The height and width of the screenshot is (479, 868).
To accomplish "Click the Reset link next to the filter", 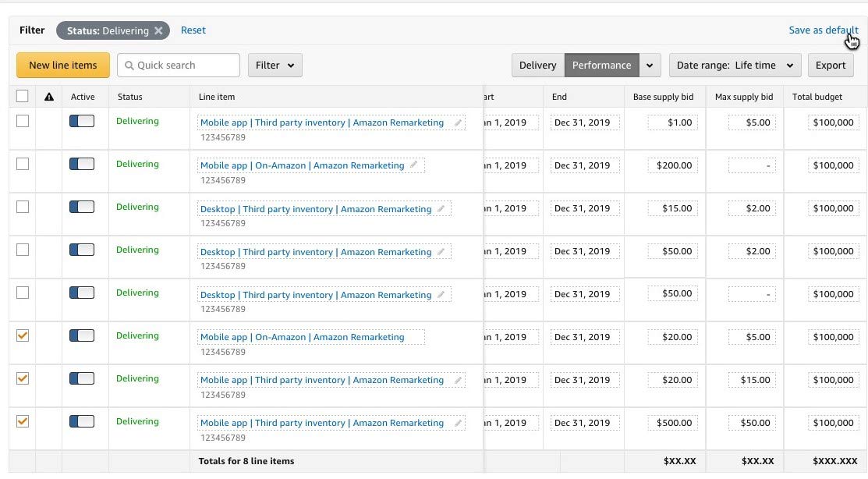I will (193, 30).
